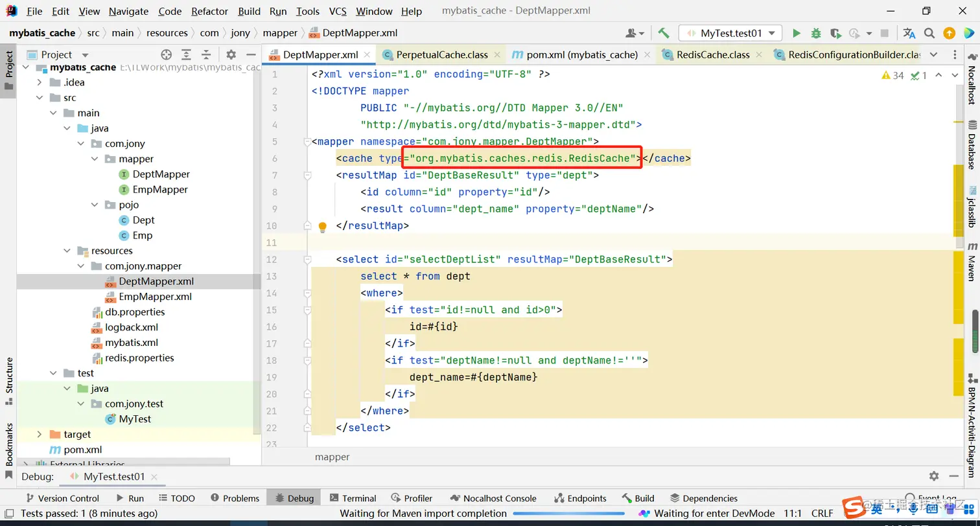The height and width of the screenshot is (526, 980).
Task: Close the PerpetualCache.class tab
Action: [x=498, y=55]
